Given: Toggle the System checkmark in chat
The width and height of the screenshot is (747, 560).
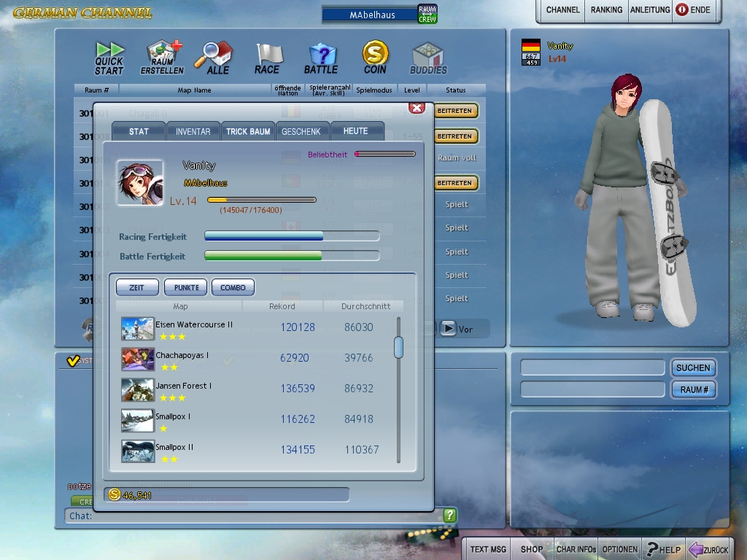Looking at the screenshot, I should [x=73, y=361].
